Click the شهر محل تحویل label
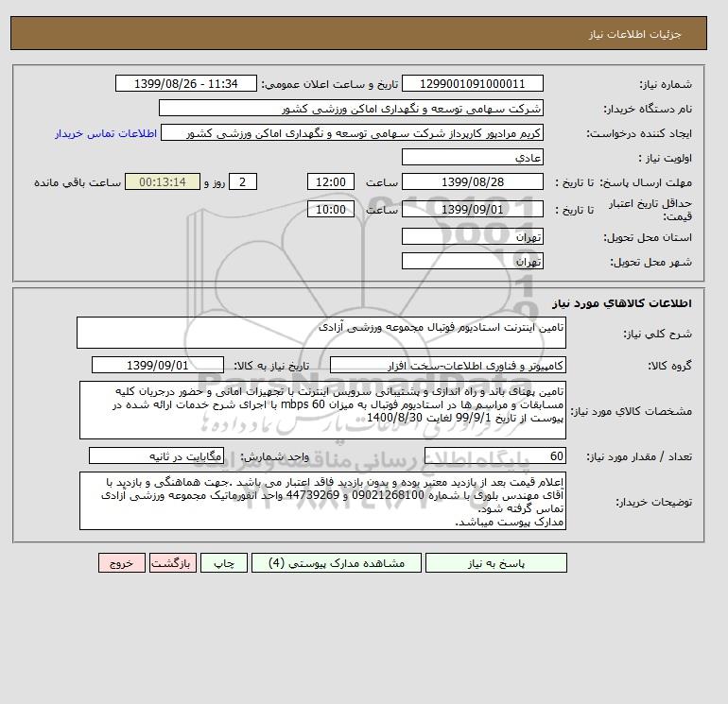Screen dimensions: 728x704 click(x=650, y=262)
